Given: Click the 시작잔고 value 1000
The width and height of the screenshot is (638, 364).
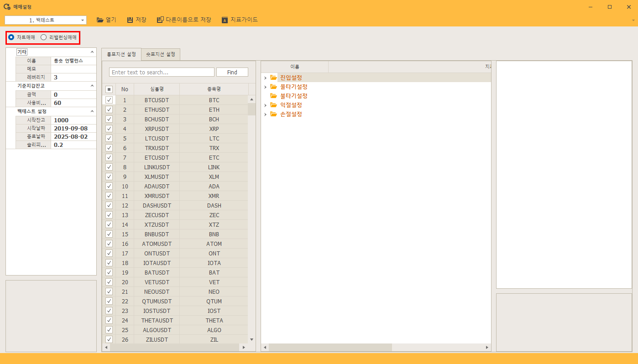Looking at the screenshot, I should [74, 120].
